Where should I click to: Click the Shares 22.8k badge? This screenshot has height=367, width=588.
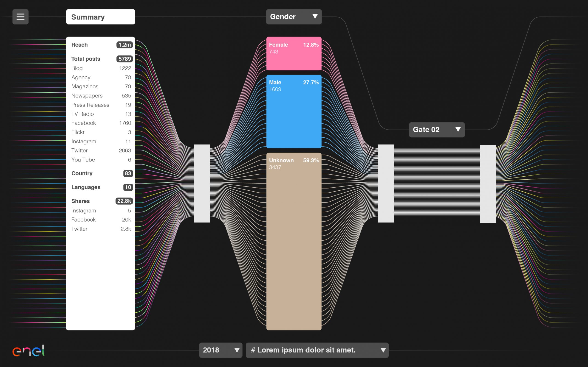tap(124, 201)
